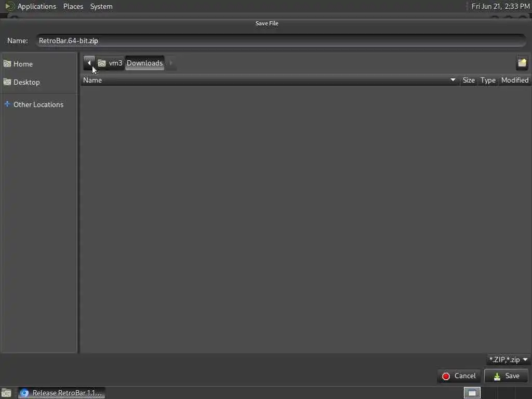Click the clock in the top panel

[x=500, y=6]
